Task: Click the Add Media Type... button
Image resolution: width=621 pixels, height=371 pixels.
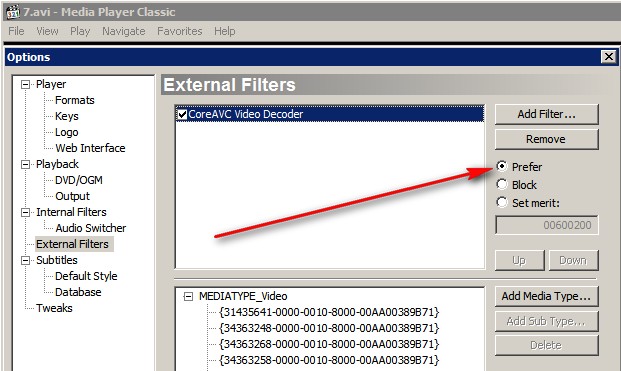Action: pyautogui.click(x=546, y=296)
